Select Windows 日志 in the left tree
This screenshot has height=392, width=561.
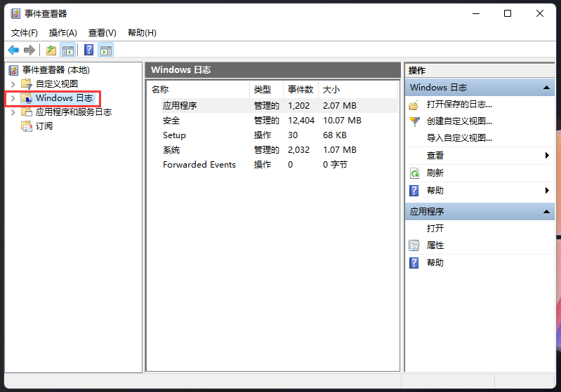coord(65,98)
